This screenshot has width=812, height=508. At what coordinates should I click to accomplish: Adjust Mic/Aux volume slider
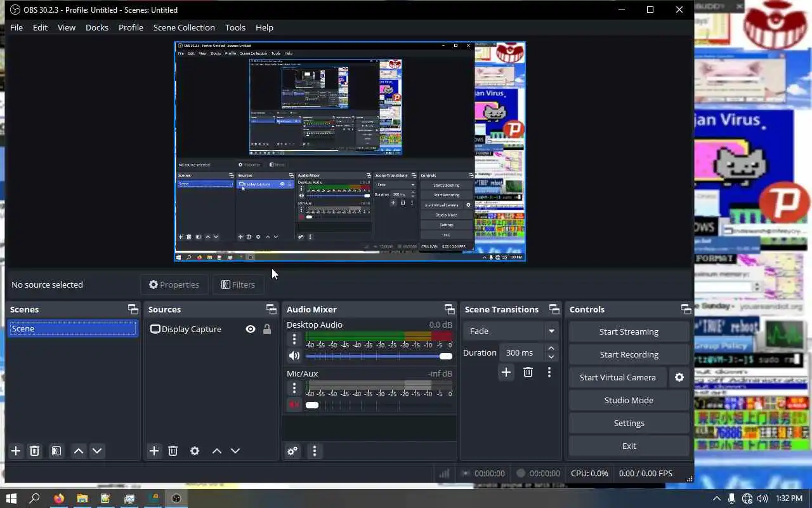(379, 404)
